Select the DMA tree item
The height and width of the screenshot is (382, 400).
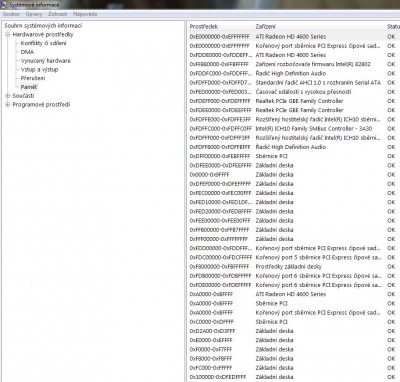coord(27,52)
